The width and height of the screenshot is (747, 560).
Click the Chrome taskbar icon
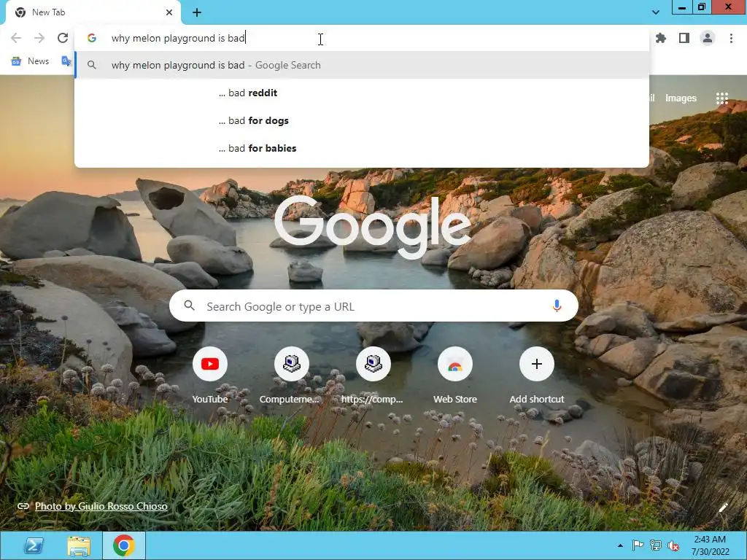pyautogui.click(x=124, y=545)
